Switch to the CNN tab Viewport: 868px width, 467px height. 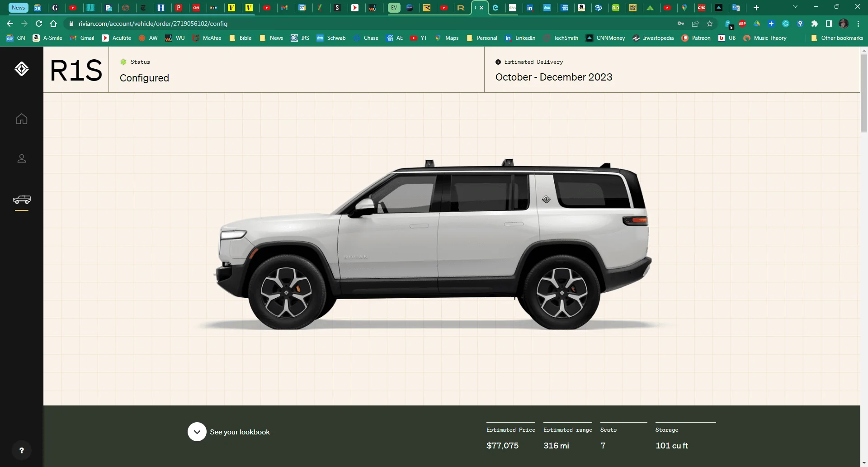196,8
